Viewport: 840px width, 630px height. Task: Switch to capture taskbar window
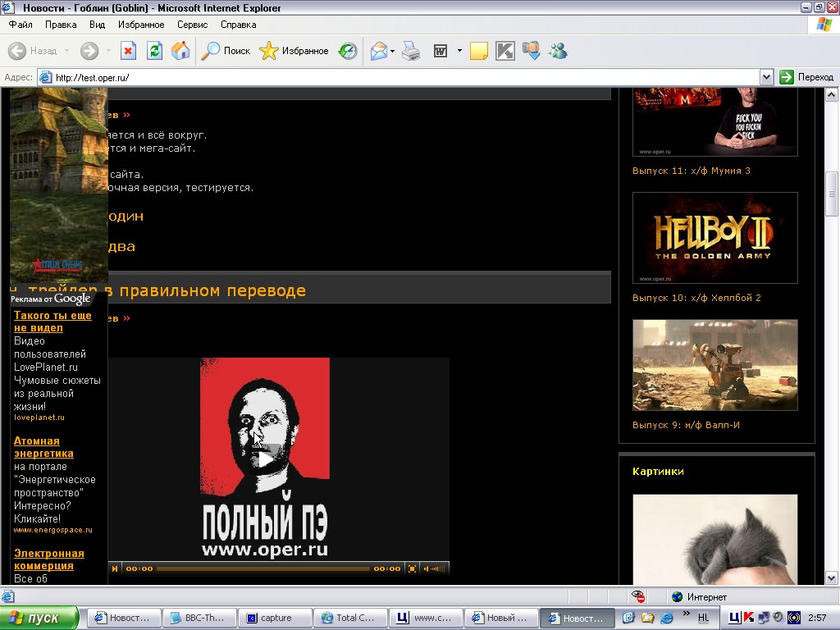pyautogui.click(x=275, y=618)
